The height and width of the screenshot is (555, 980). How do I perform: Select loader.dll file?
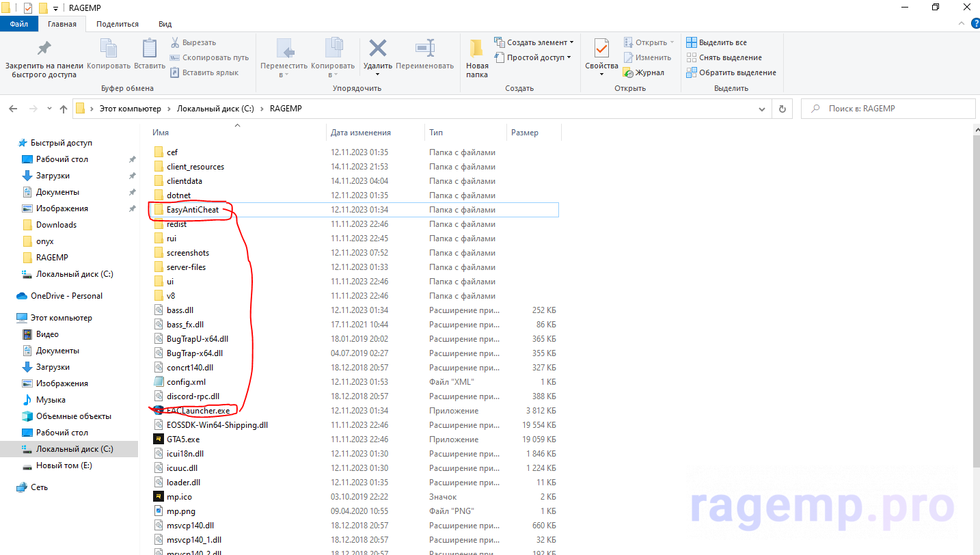click(183, 483)
